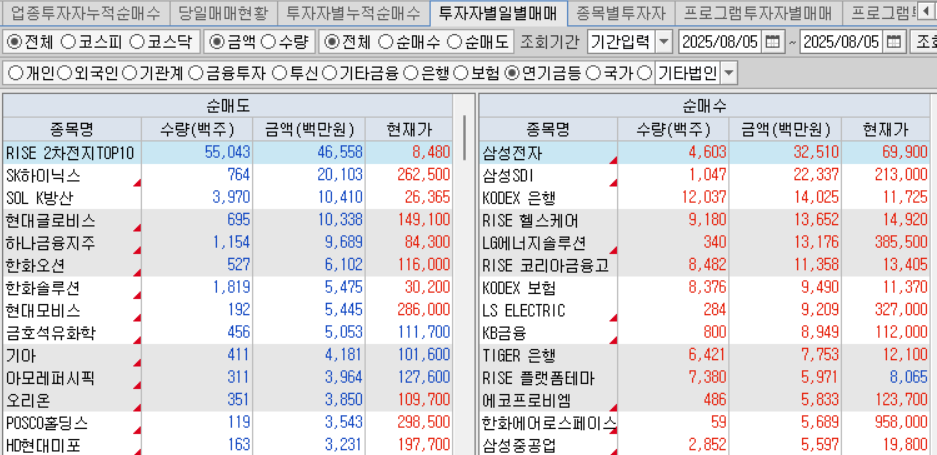Click the end date 2025/08/05 field
The height and width of the screenshot is (455, 937).
click(841, 42)
